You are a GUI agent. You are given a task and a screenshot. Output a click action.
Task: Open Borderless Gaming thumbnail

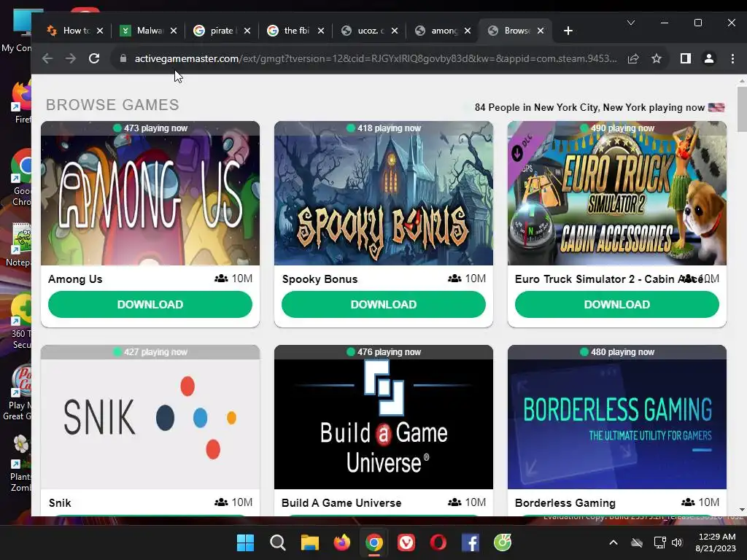click(617, 417)
